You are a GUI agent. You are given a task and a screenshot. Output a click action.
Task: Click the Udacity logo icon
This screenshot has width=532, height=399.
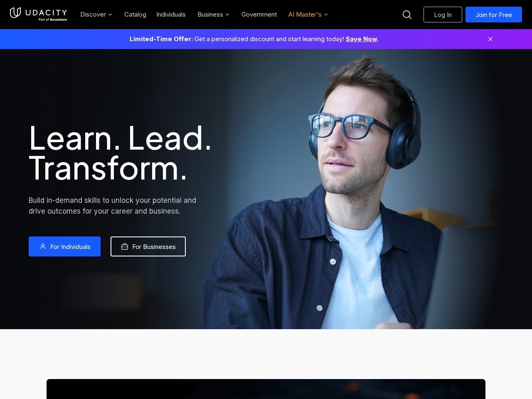[x=15, y=13]
